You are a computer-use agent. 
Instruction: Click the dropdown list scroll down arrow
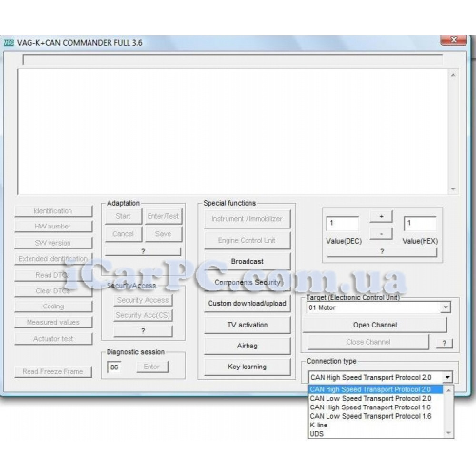click(x=449, y=433)
